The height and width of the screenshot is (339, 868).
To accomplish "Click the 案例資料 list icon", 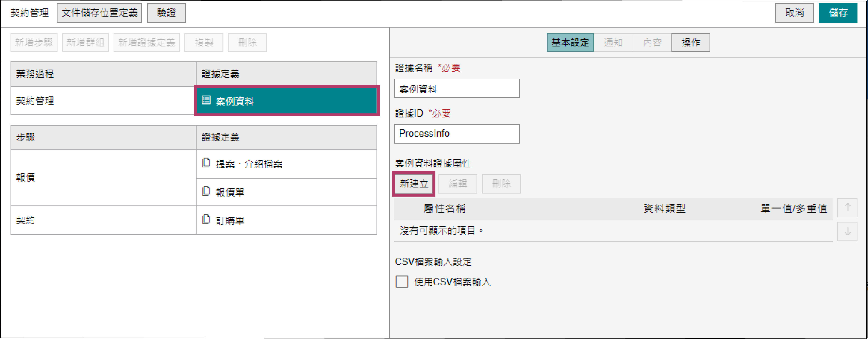I will 206,100.
